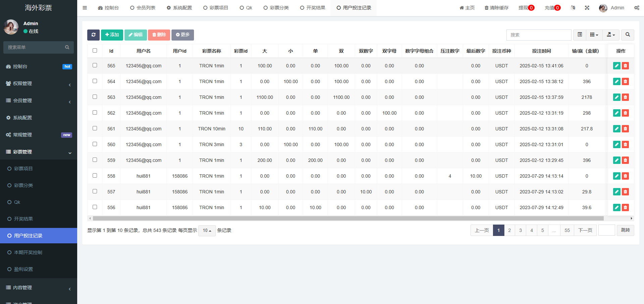Click the green 添加 button
Screen dimensions: 644x304
tap(112, 35)
